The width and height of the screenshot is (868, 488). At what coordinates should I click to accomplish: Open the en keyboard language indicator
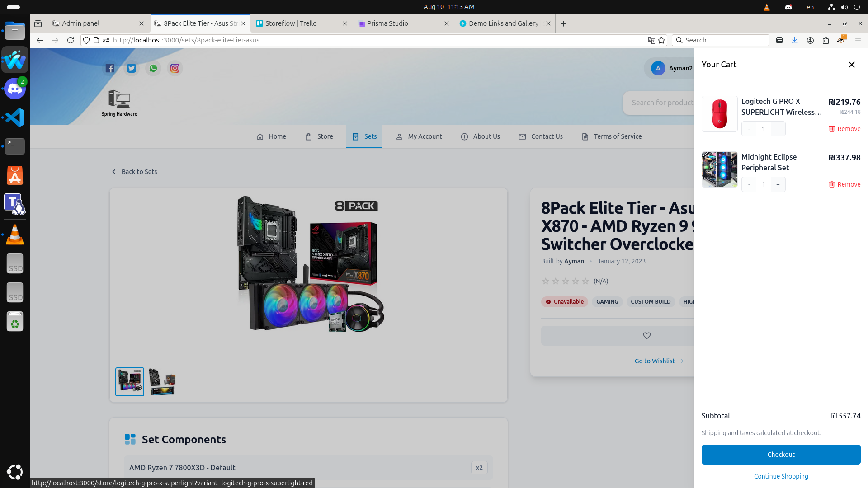pyautogui.click(x=810, y=7)
